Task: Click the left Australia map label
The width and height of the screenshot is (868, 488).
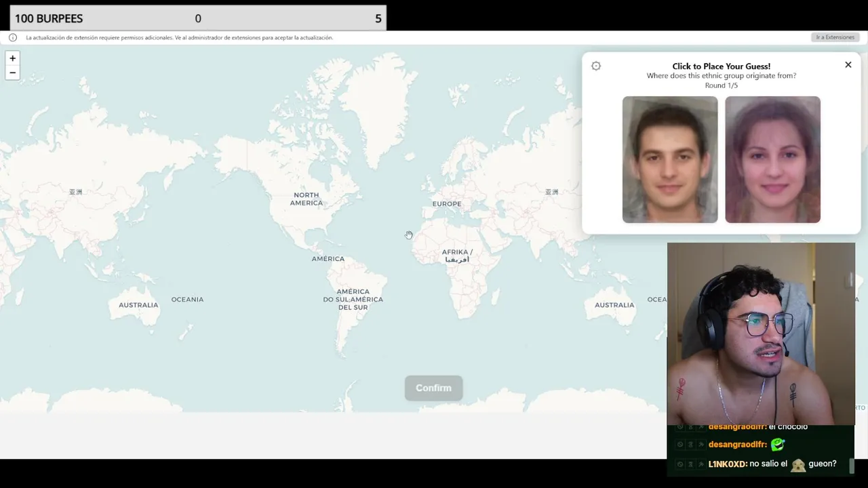Action: 138,305
